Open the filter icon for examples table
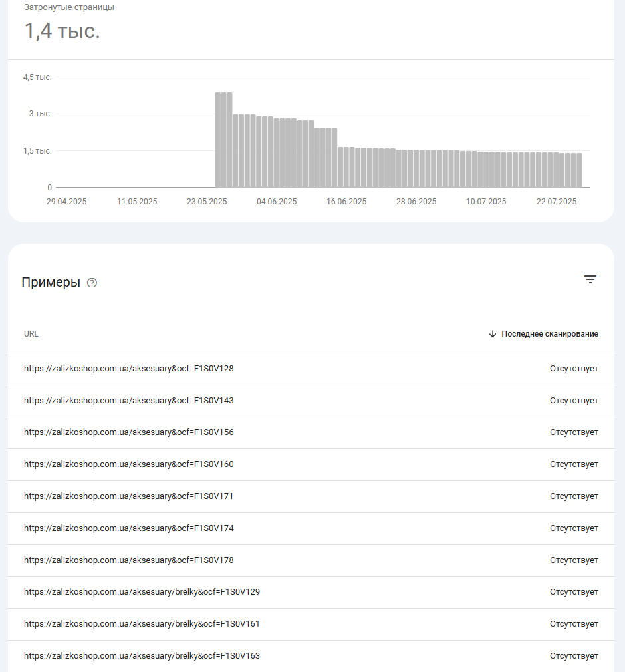This screenshot has height=672, width=625. click(590, 279)
